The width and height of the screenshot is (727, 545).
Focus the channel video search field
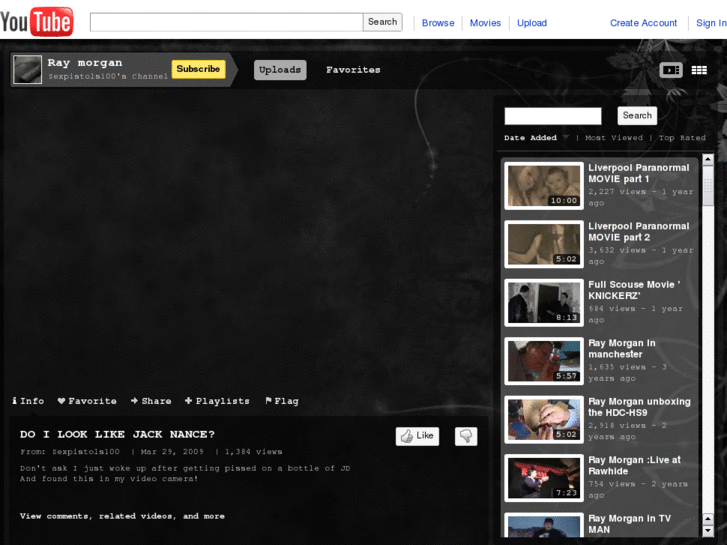click(x=553, y=116)
